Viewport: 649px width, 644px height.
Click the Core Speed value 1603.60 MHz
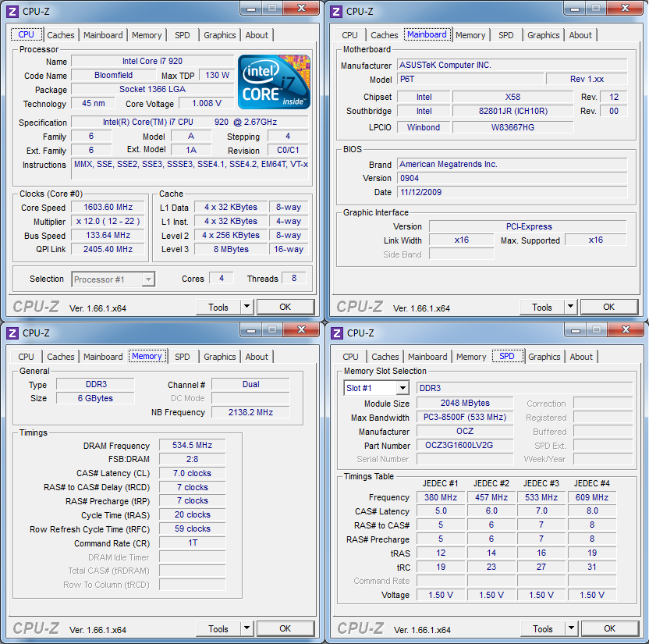click(x=108, y=207)
